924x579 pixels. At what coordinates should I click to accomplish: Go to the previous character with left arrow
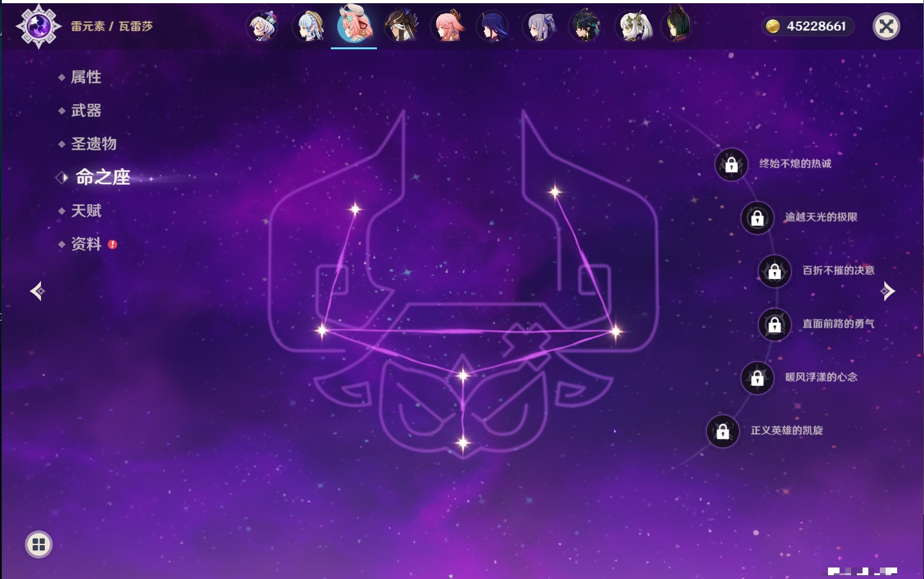[x=37, y=291]
